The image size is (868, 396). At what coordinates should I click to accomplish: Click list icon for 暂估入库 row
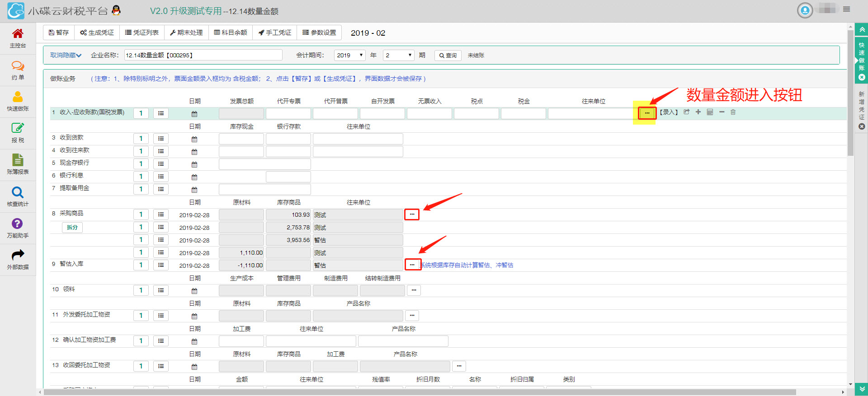(161, 265)
